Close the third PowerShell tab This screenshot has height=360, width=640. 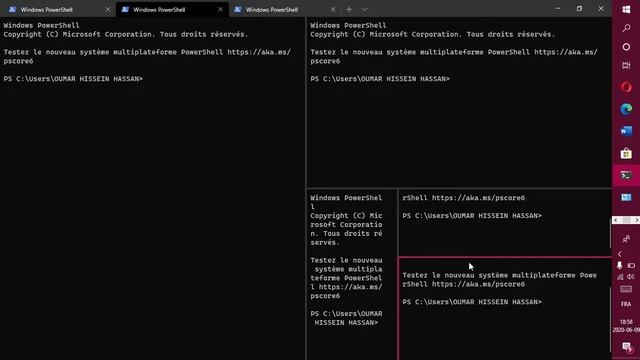pos(333,9)
